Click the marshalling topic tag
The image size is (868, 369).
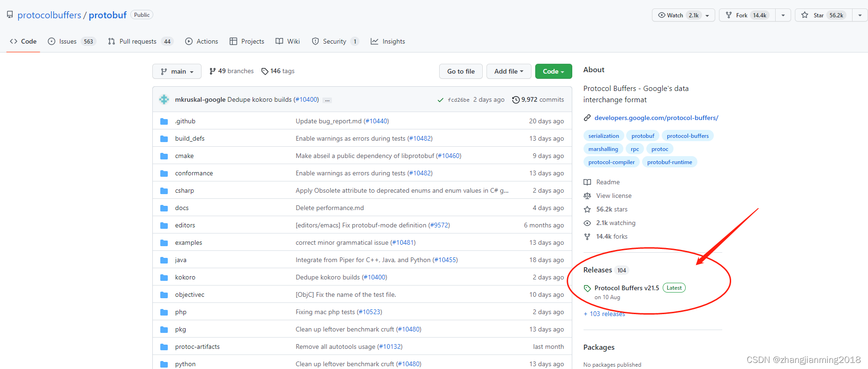(603, 149)
